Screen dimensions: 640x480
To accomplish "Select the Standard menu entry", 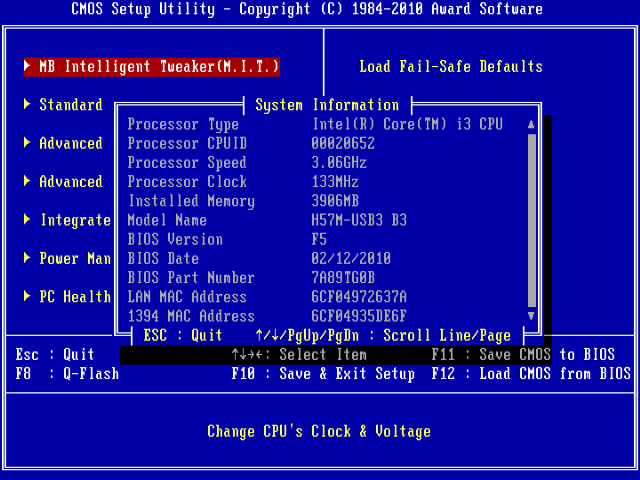I will [x=71, y=105].
